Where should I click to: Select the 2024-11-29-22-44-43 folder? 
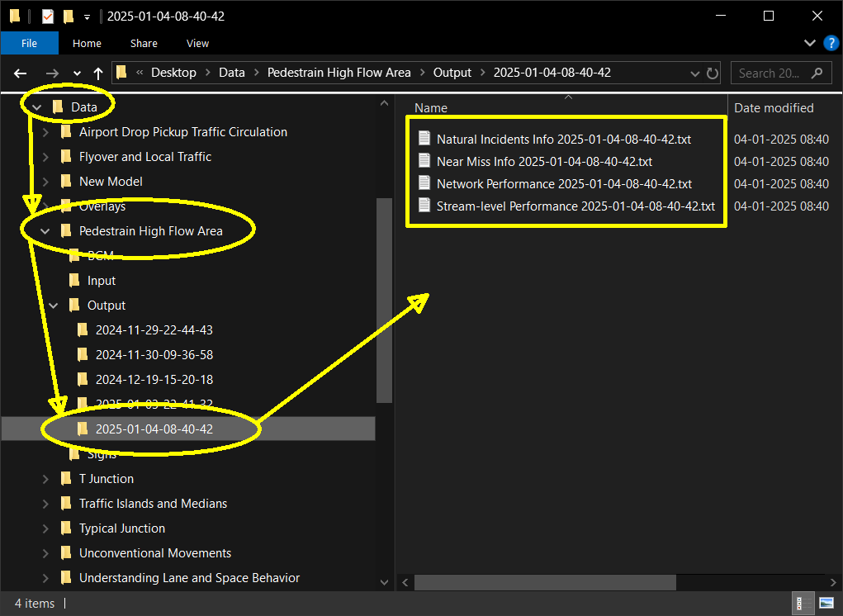click(x=154, y=330)
